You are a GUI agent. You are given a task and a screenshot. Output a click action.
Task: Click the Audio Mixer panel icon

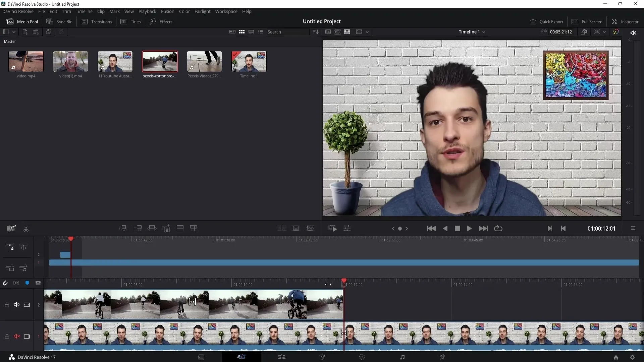pos(347,229)
